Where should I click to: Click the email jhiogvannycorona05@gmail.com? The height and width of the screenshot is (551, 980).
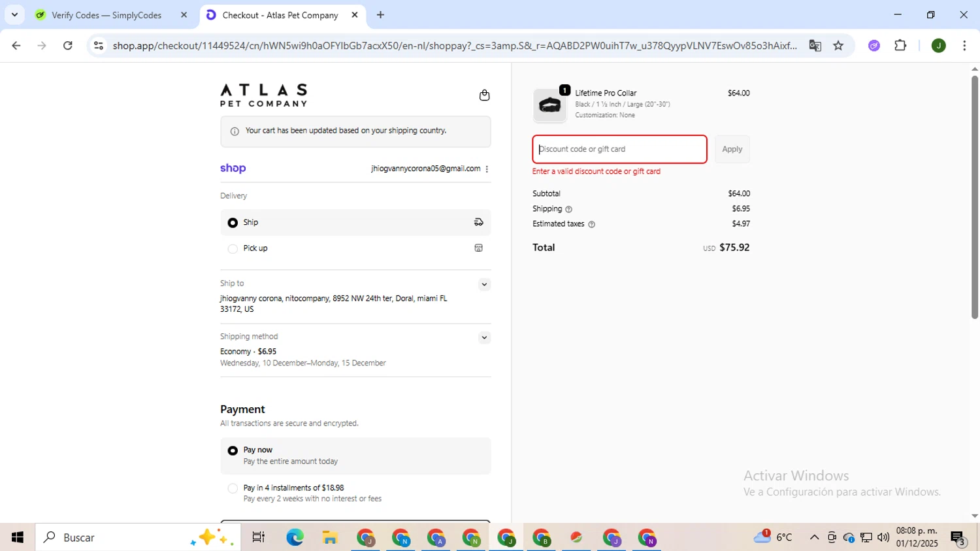[x=425, y=169]
